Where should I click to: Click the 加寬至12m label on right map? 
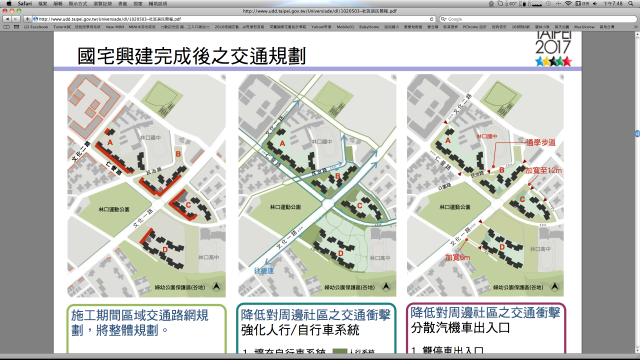coord(543,171)
